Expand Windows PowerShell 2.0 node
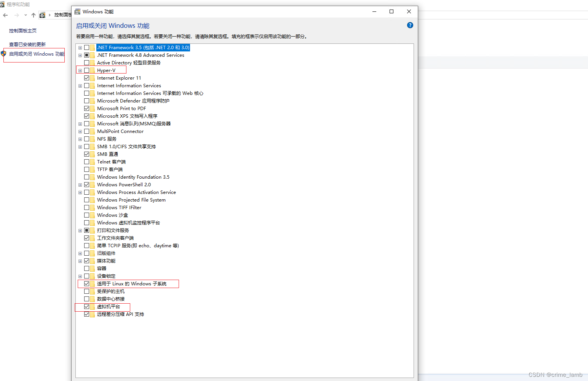Viewport: 588px width, 381px height. (80, 185)
